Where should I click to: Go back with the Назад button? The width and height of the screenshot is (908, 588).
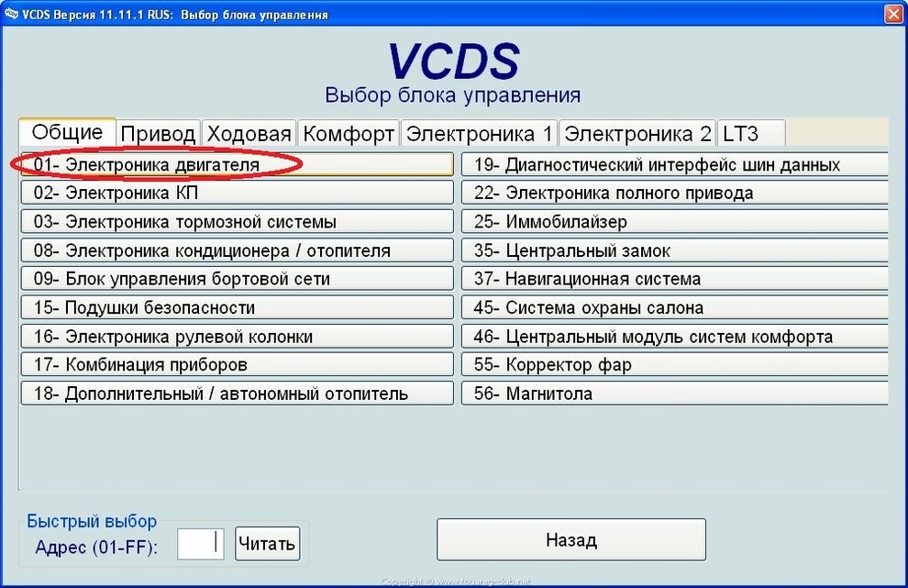coord(571,540)
